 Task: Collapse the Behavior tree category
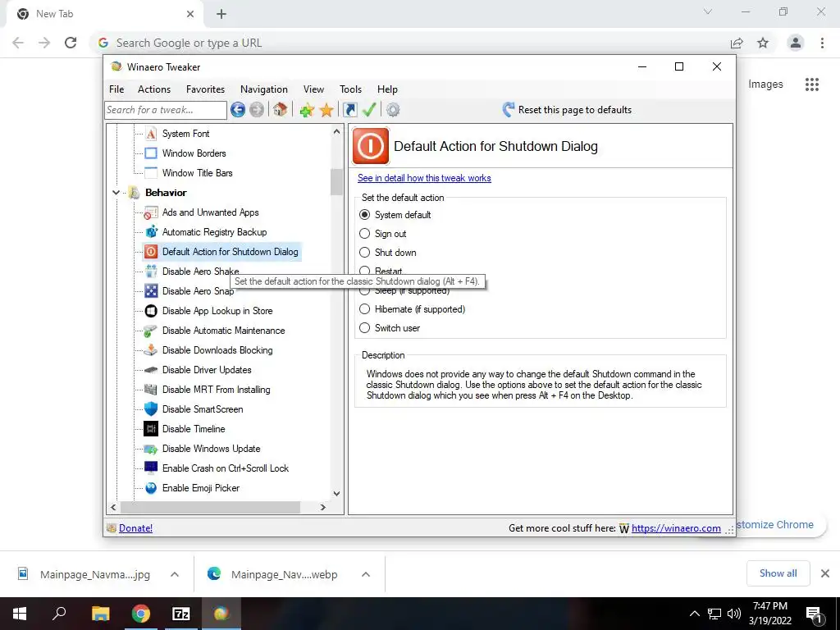point(116,192)
